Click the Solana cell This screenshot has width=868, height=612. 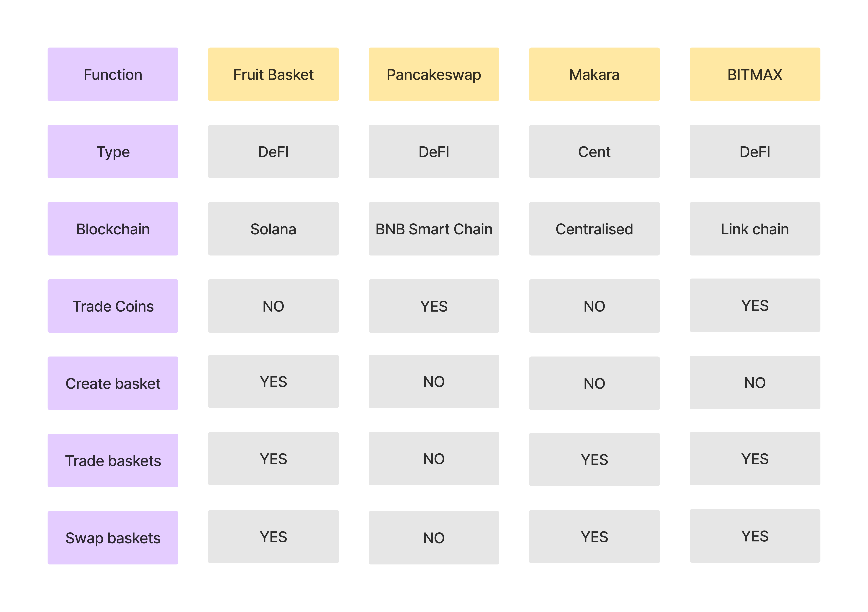273,229
